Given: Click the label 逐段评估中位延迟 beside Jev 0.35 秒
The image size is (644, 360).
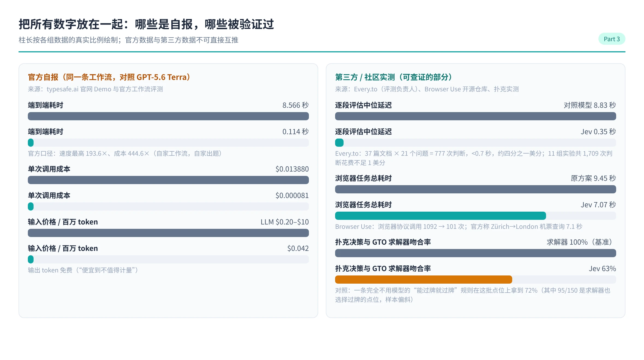Looking at the screenshot, I should coord(363,132).
